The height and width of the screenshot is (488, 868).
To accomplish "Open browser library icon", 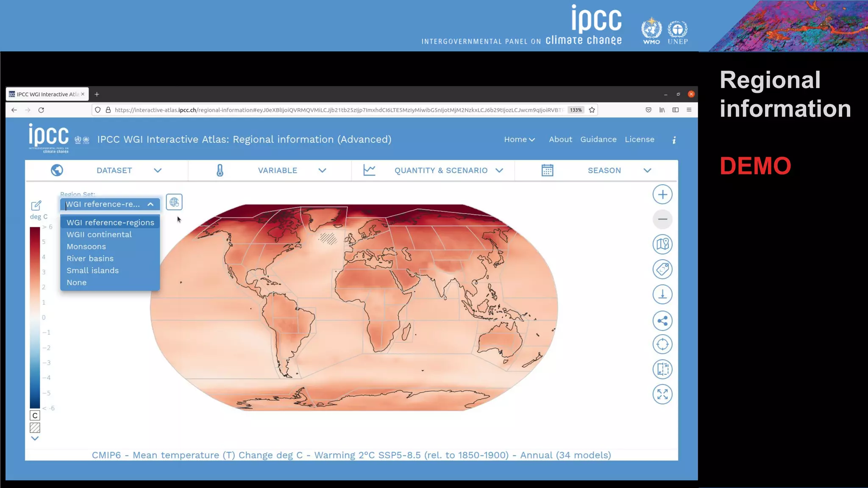I will point(662,110).
